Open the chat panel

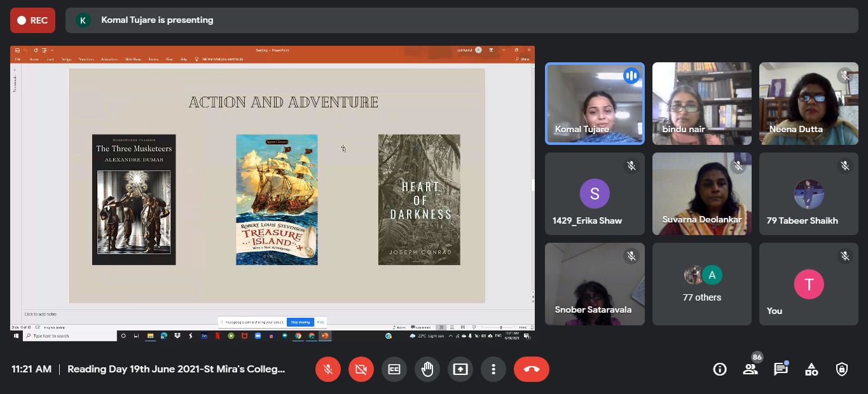click(x=781, y=369)
